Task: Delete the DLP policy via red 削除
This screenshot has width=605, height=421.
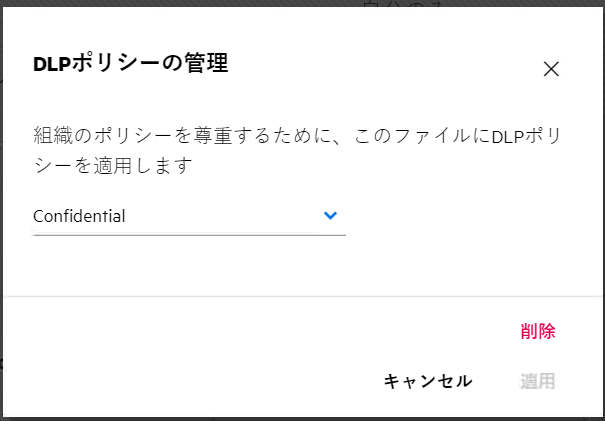Action: [538, 331]
